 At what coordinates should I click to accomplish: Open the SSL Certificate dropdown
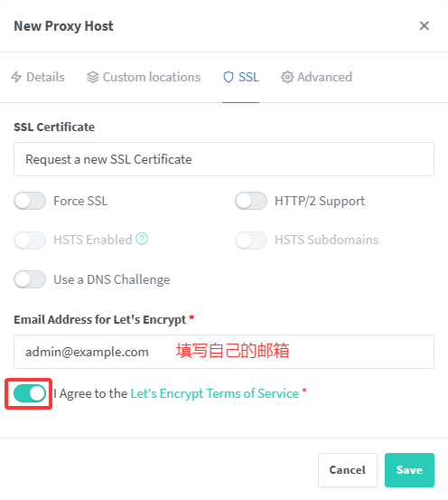(224, 159)
